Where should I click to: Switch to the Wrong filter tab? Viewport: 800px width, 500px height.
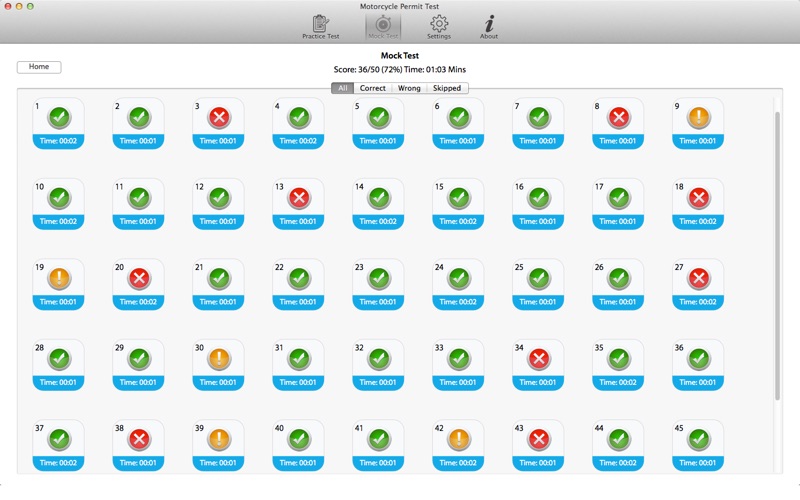(x=409, y=88)
